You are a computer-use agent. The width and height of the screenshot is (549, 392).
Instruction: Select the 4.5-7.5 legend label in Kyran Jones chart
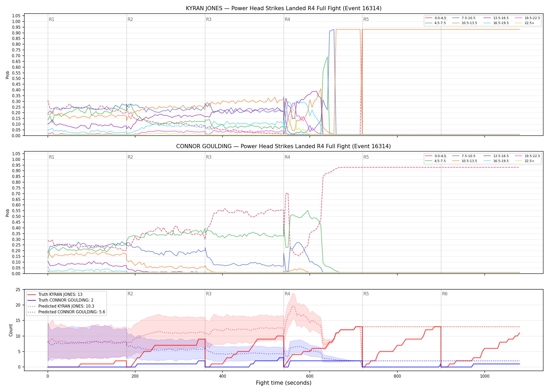tap(440, 23)
